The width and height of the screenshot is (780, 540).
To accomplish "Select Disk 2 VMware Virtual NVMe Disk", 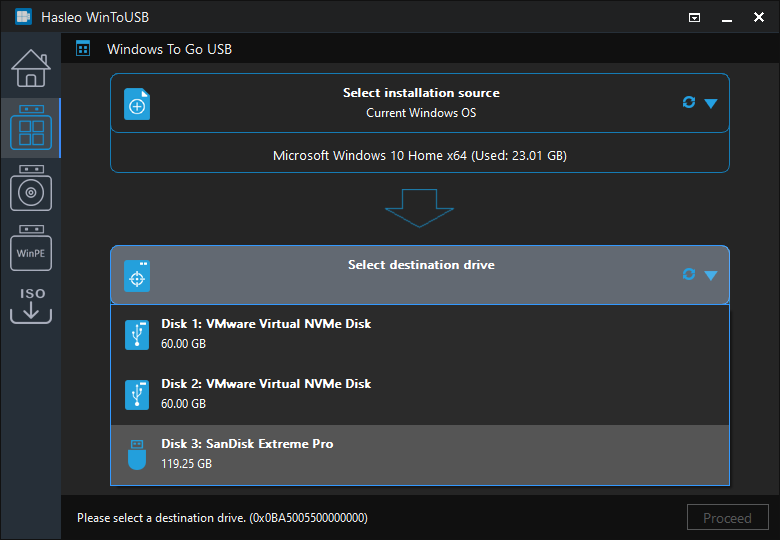I will click(x=420, y=395).
